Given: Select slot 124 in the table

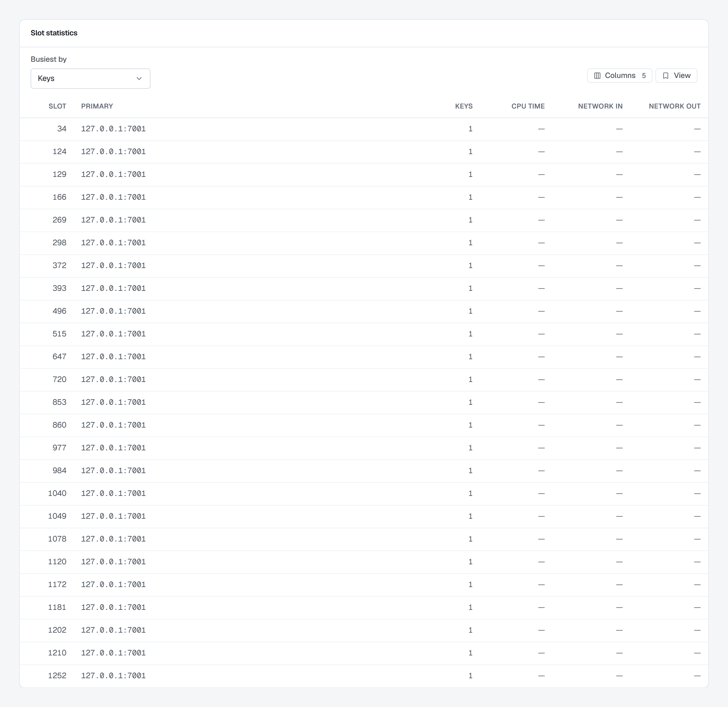Looking at the screenshot, I should pos(364,152).
